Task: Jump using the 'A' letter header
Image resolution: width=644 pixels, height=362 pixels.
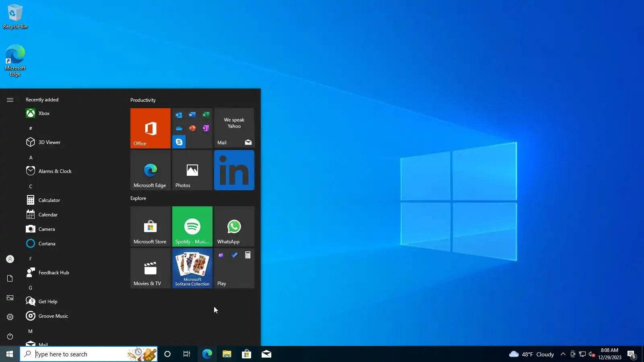Action: 31,157
